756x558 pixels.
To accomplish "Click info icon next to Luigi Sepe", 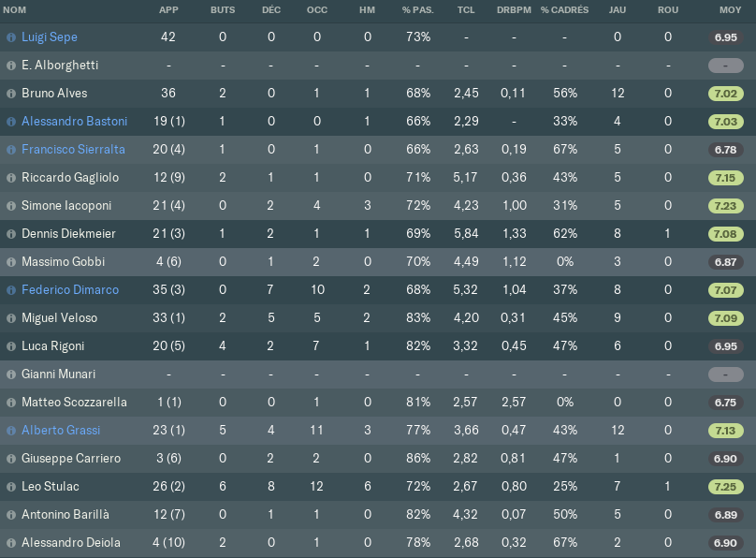I will (x=11, y=37).
